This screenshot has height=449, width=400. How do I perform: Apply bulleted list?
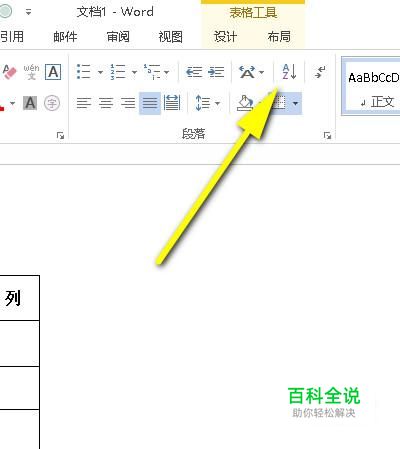tap(83, 72)
